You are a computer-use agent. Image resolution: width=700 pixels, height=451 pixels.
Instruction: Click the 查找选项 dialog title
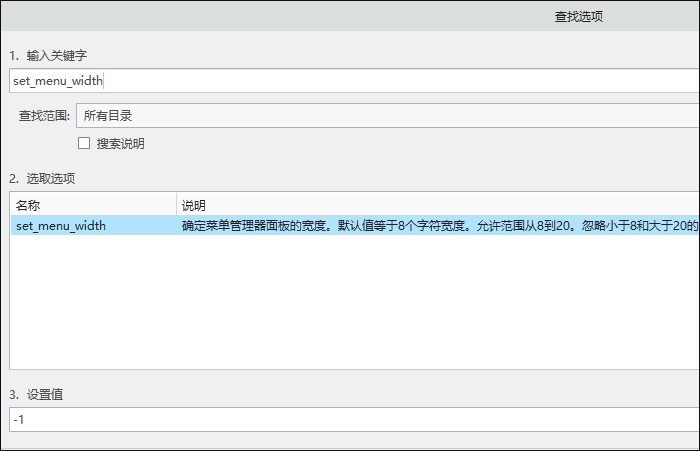pos(579,17)
